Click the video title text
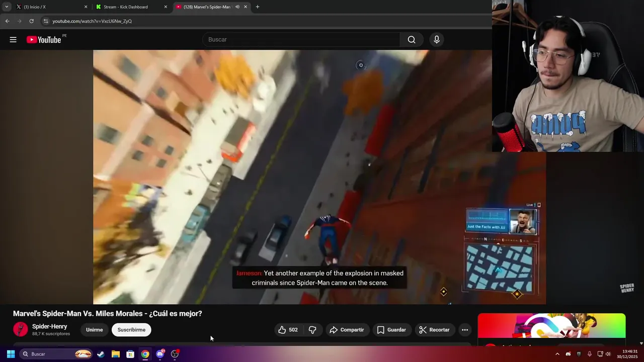This screenshot has height=362, width=644. tap(108, 313)
